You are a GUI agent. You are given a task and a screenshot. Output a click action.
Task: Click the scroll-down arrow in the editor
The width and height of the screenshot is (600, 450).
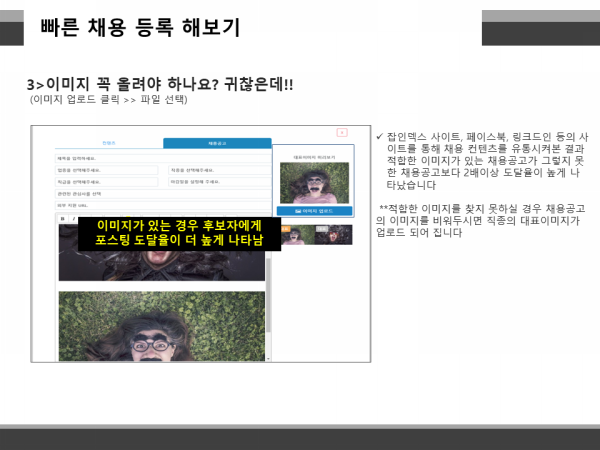pyautogui.click(x=269, y=357)
